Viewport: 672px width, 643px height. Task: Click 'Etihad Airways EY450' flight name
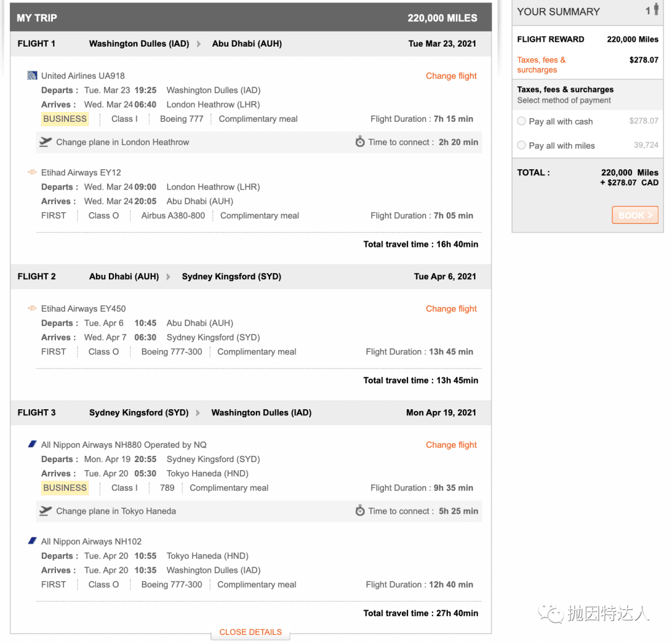83,309
